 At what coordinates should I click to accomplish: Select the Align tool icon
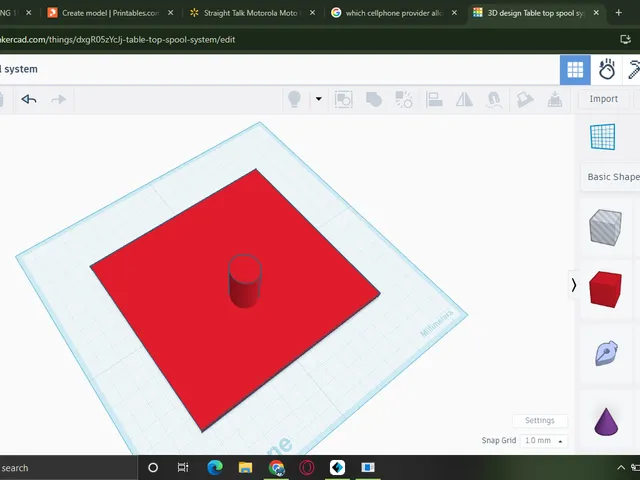[434, 99]
